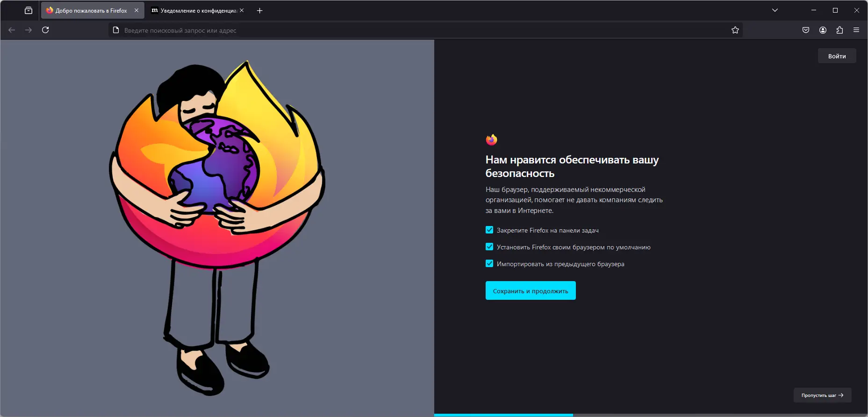The width and height of the screenshot is (868, 417).
Task: Open the Pocket save icon
Action: pyautogui.click(x=806, y=30)
